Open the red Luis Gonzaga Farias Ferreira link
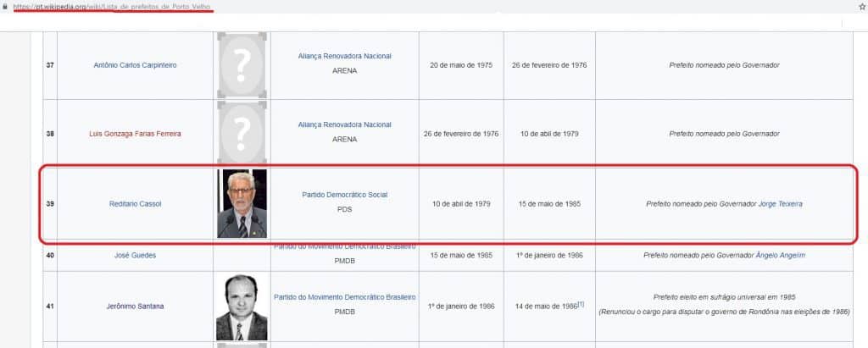This screenshot has width=868, height=348. pyautogui.click(x=135, y=134)
